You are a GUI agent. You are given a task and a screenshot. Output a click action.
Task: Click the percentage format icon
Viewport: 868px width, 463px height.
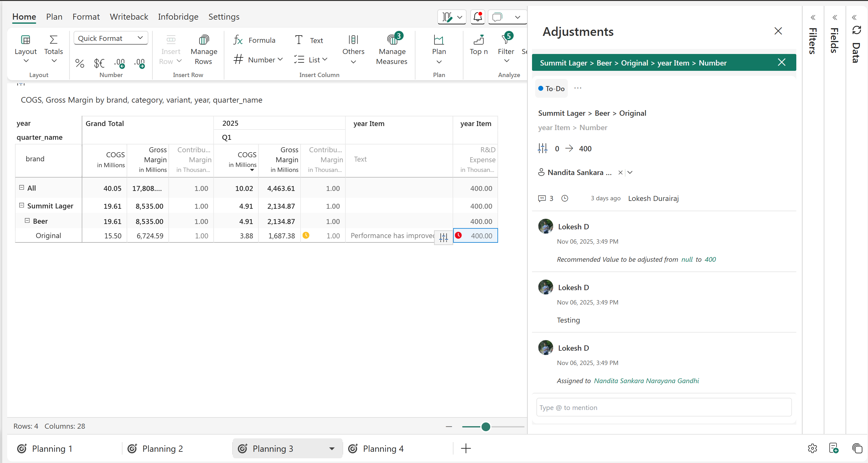tap(79, 63)
